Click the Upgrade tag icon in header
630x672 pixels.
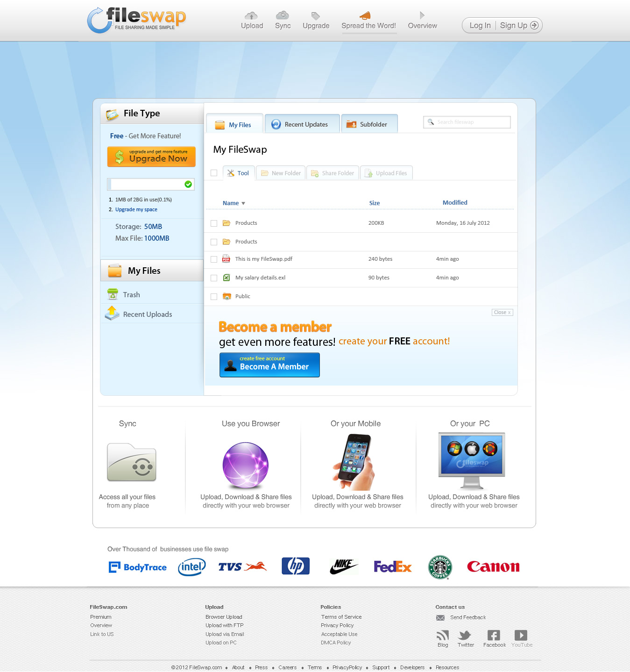tap(316, 16)
